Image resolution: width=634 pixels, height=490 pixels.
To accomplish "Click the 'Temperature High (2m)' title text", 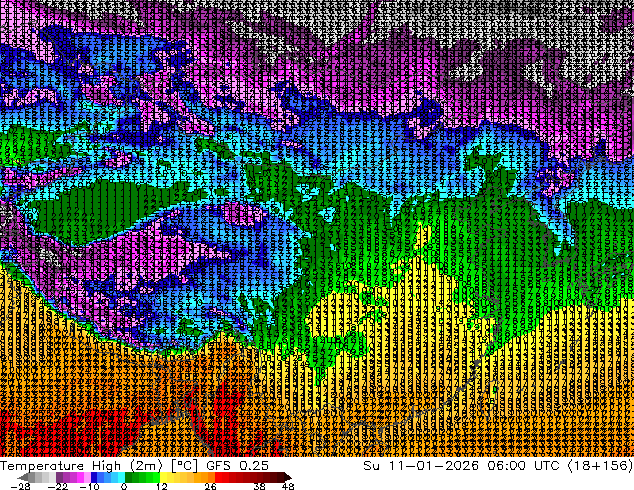I will tap(81, 466).
